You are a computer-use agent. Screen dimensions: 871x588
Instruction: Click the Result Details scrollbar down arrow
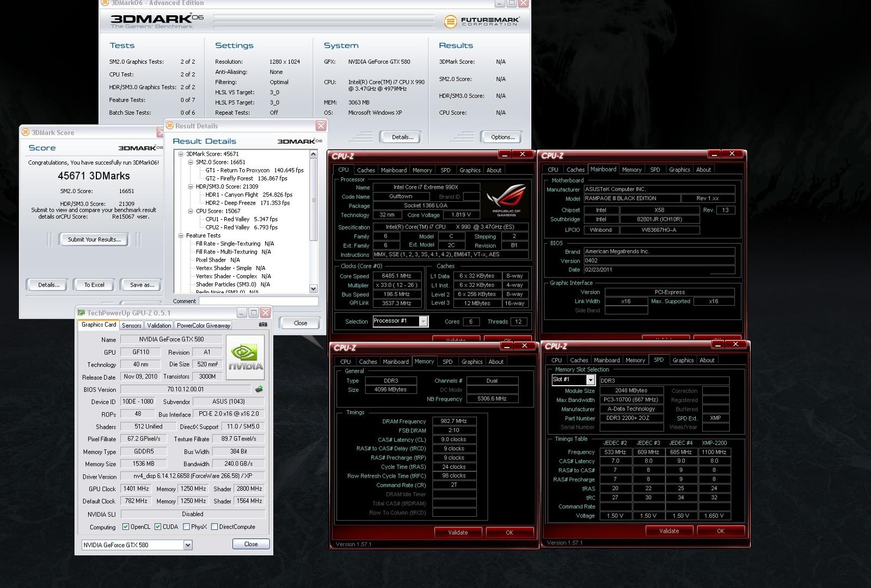coord(314,288)
